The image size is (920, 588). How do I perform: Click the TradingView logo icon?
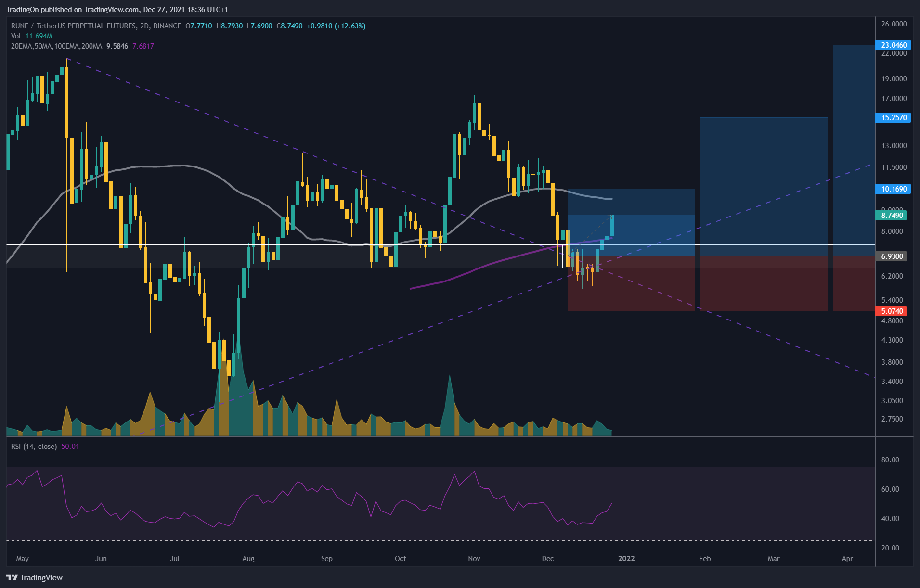click(x=12, y=577)
